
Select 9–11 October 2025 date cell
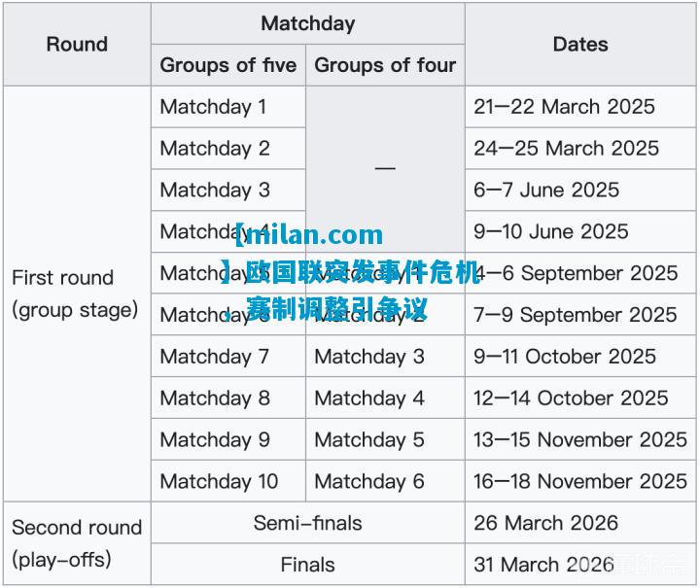[580, 356]
